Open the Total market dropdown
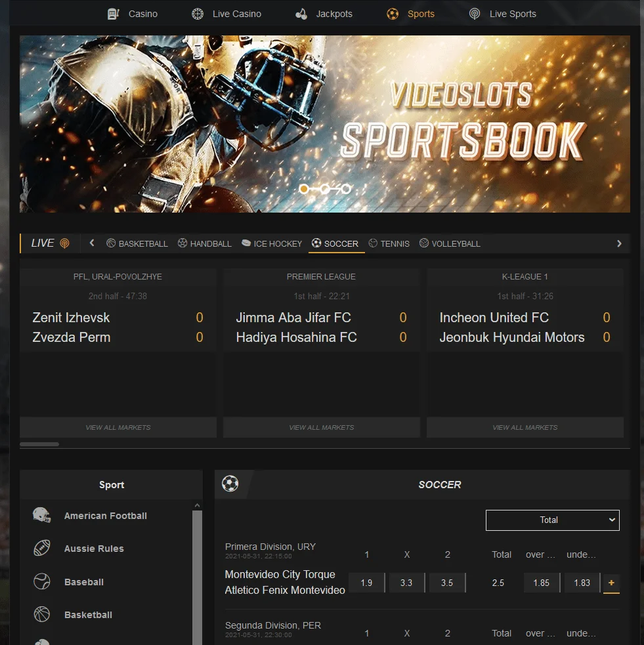644x645 pixels. [x=552, y=520]
